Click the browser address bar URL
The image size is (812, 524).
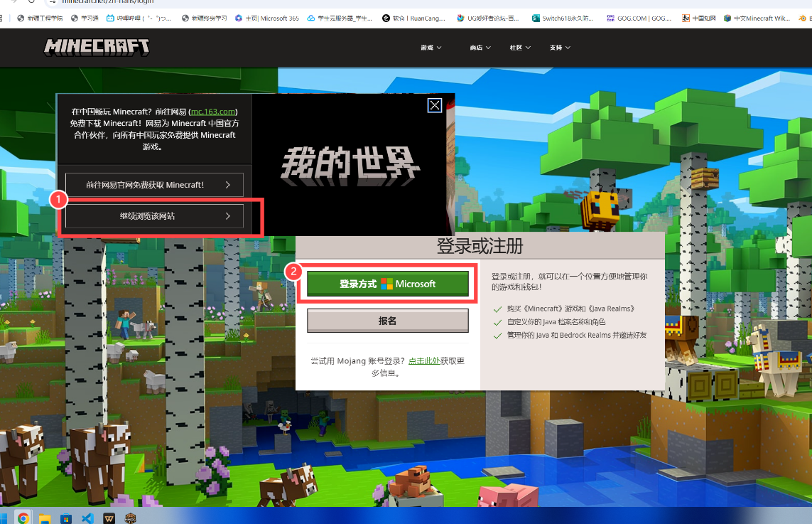click(x=108, y=1)
